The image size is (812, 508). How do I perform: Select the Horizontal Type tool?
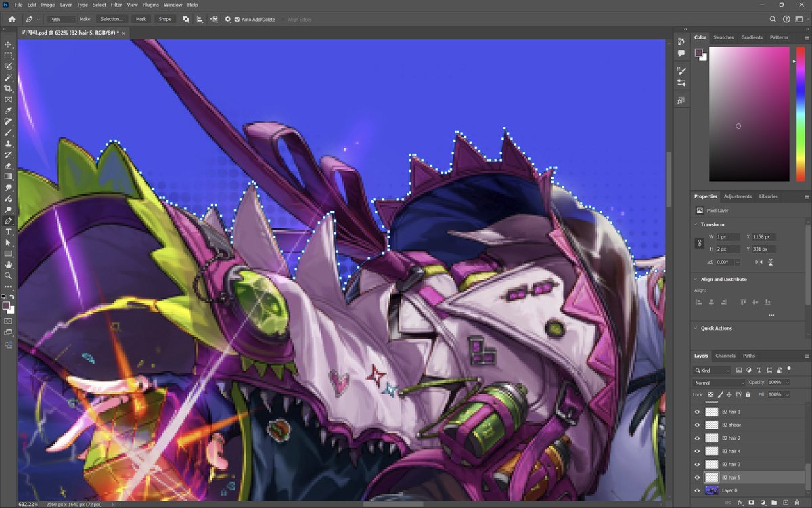pyautogui.click(x=8, y=232)
